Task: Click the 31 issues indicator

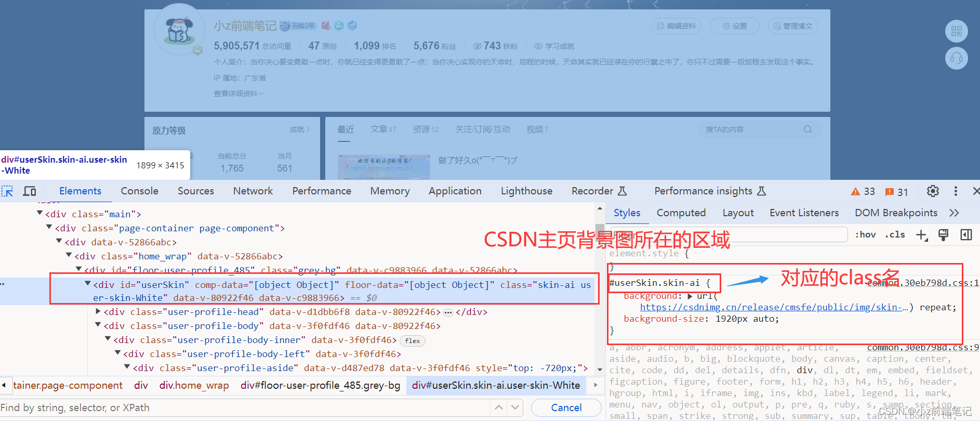Action: (896, 192)
